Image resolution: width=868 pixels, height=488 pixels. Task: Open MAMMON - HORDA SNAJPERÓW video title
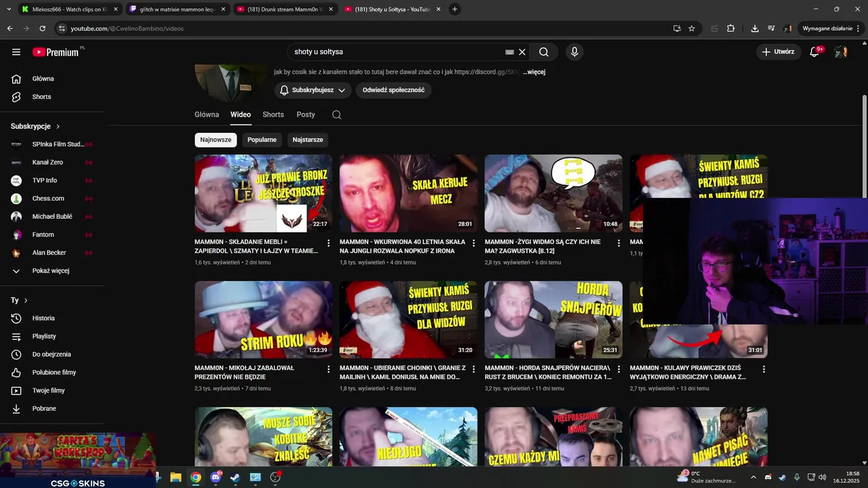pyautogui.click(x=548, y=372)
